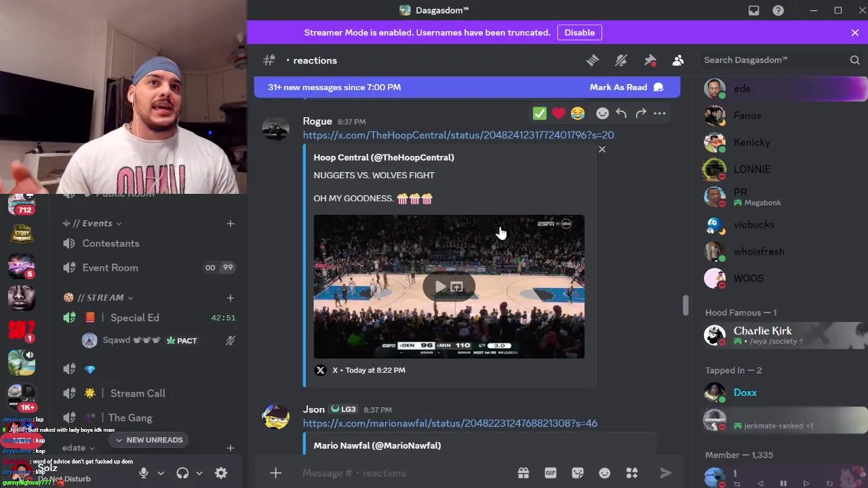Image resolution: width=868 pixels, height=488 pixels.
Task: Open the GIF picker
Action: click(551, 473)
